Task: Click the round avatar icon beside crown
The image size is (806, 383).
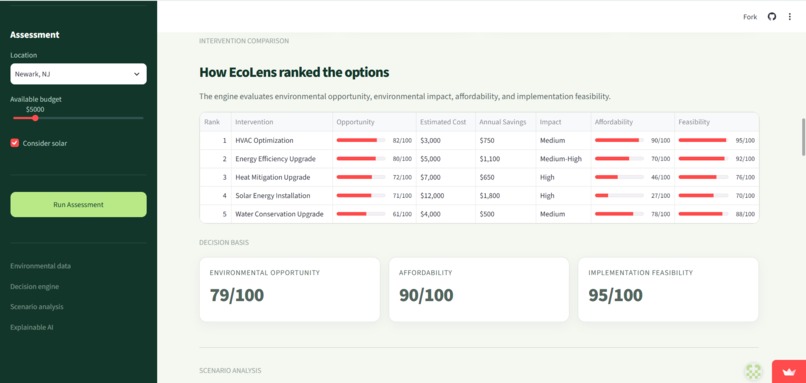Action: (753, 371)
